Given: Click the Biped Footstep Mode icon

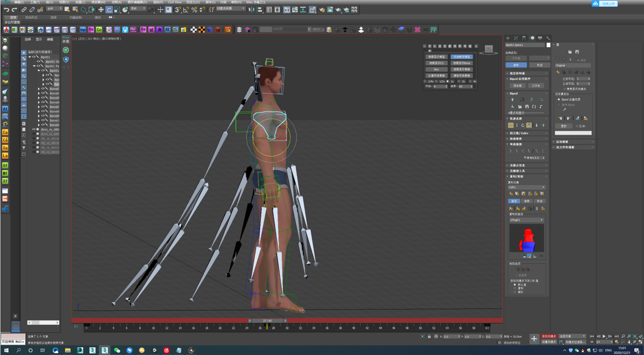Looking at the screenshot, I should pos(522,100).
